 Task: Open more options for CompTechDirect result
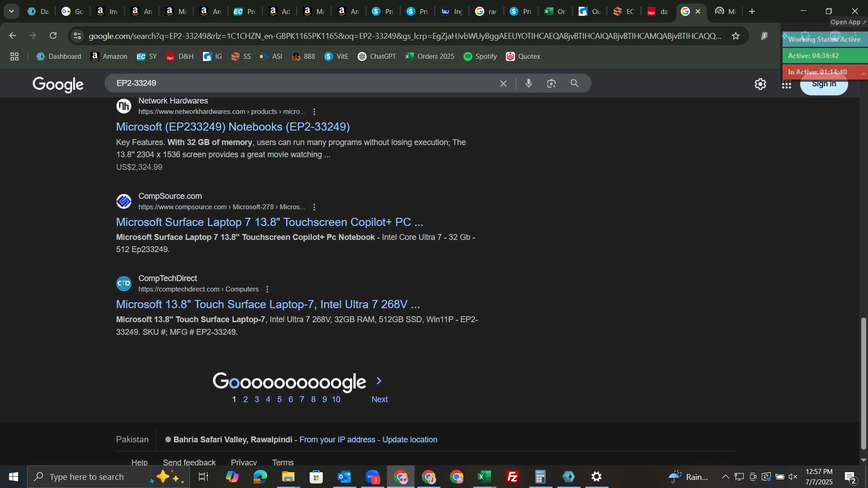(x=267, y=289)
